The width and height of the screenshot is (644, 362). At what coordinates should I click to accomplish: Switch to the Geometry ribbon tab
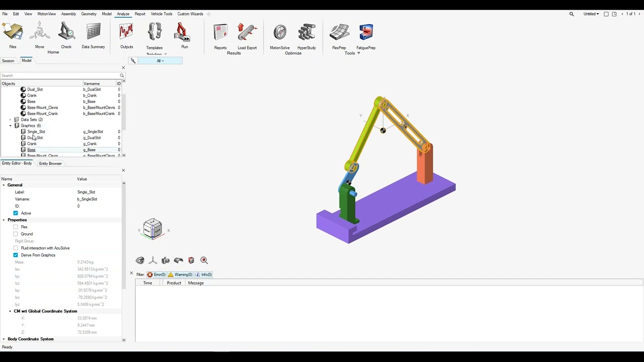[89, 14]
